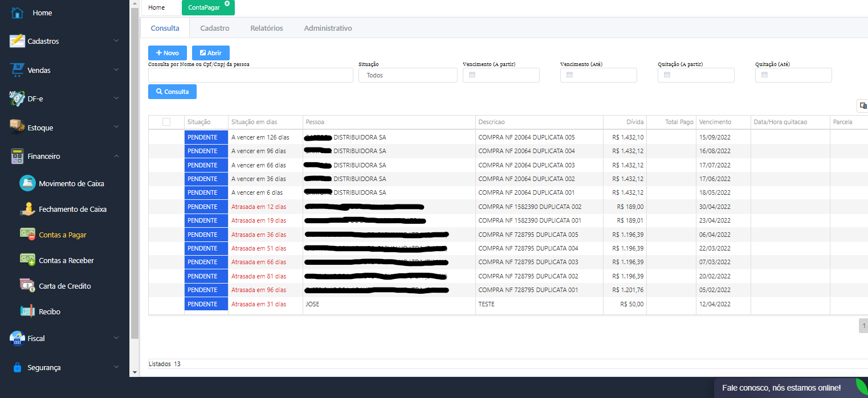
Task: Toggle the select-all checkbox in table header
Action: 166,122
